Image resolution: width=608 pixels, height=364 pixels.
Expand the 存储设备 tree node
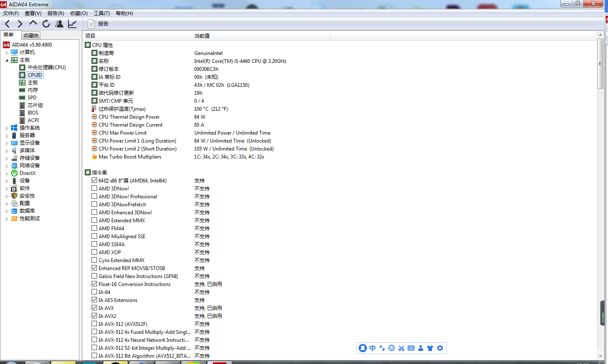click(7, 159)
